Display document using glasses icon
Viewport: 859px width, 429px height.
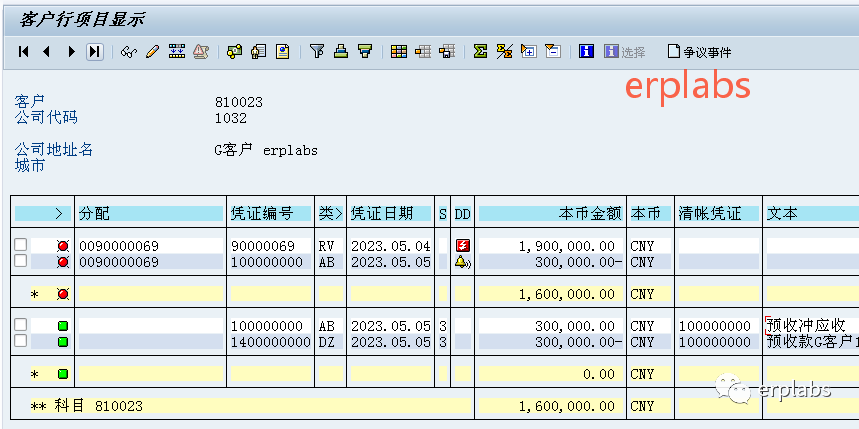tap(128, 52)
